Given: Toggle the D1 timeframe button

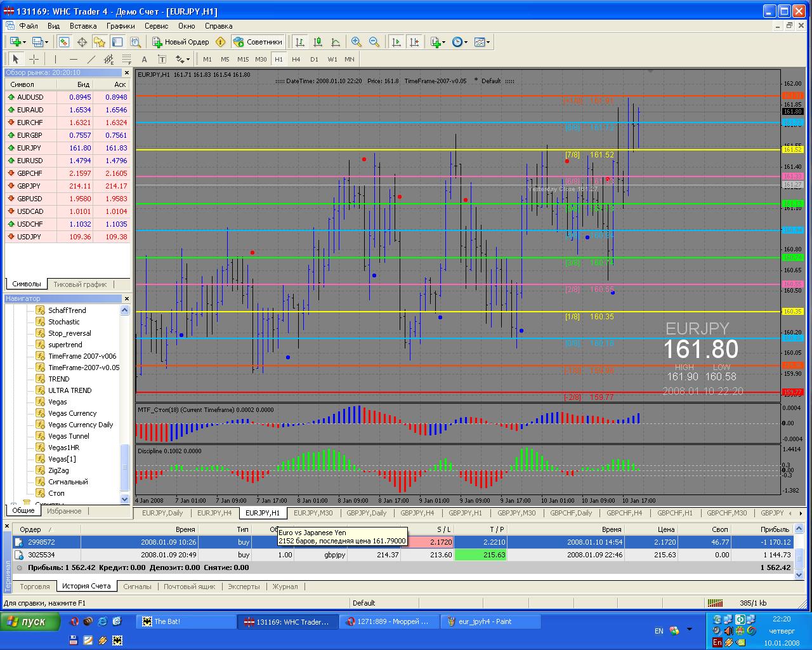Looking at the screenshot, I should (x=314, y=59).
